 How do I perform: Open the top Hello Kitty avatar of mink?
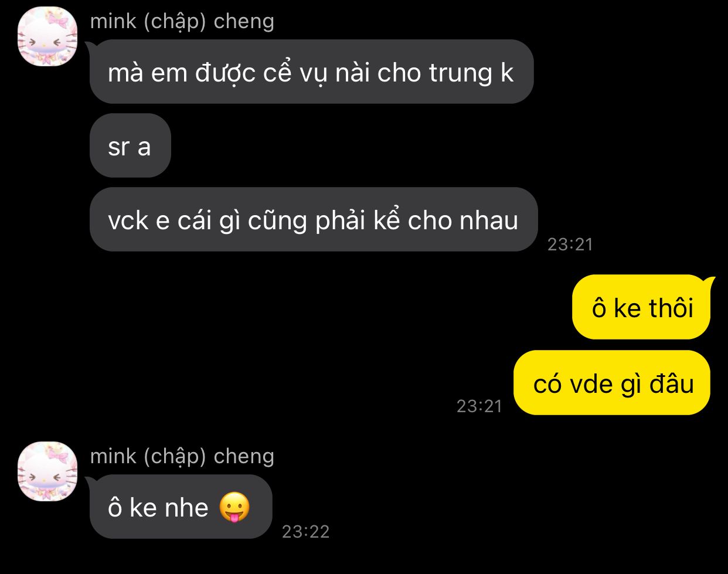(47, 36)
